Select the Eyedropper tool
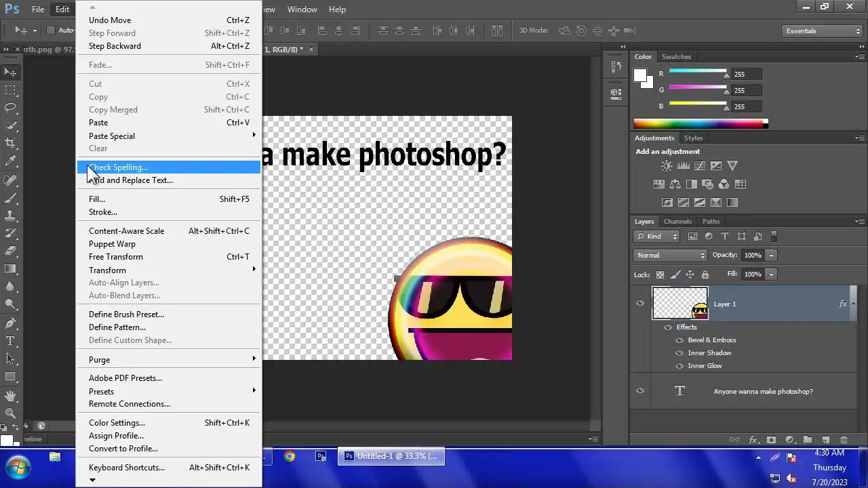 (10, 161)
